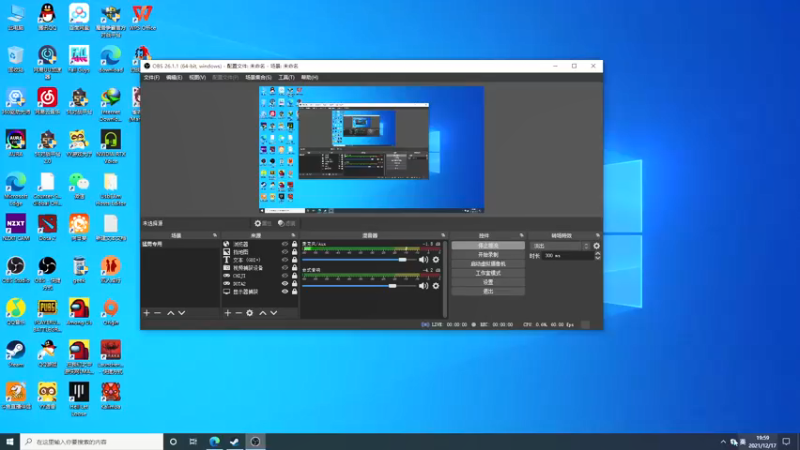
Task: Pop out the 转场特效 dock panel
Action: (597, 235)
